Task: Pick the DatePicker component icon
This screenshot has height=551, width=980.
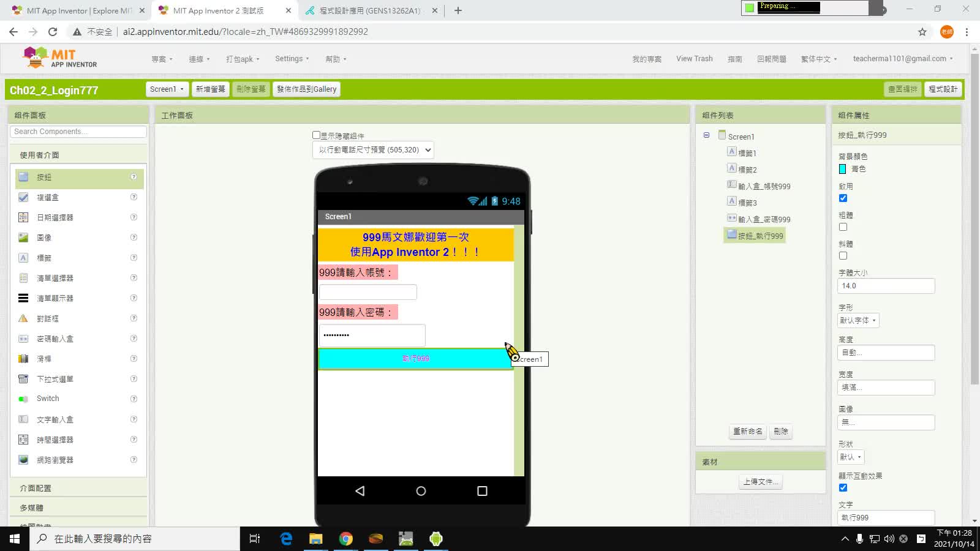Action: pyautogui.click(x=23, y=217)
